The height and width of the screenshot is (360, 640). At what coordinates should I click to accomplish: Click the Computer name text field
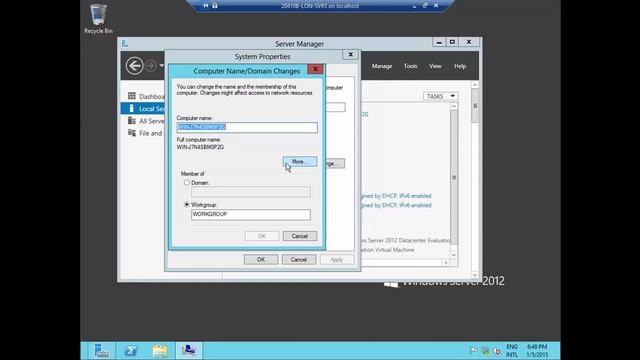247,127
